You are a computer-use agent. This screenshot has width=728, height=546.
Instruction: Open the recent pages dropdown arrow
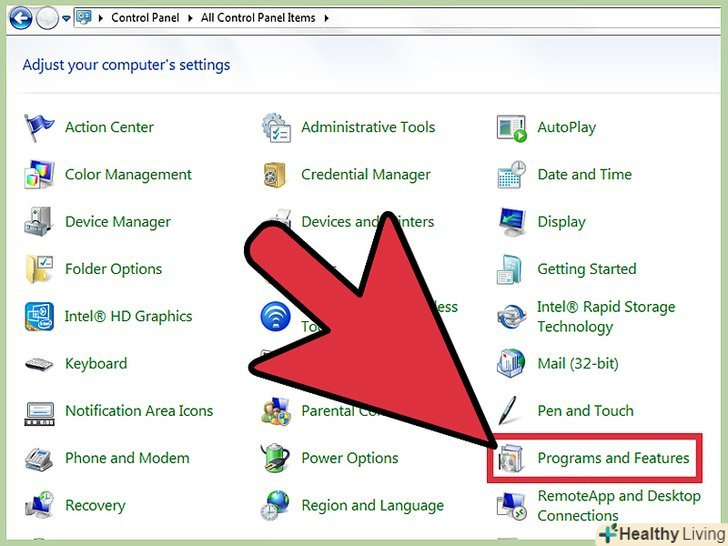[x=66, y=19]
